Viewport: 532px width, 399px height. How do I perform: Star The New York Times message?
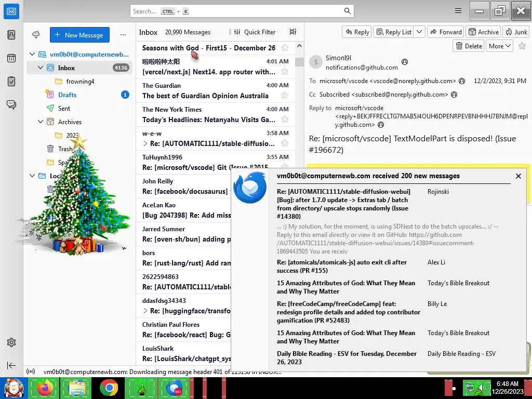(285, 119)
